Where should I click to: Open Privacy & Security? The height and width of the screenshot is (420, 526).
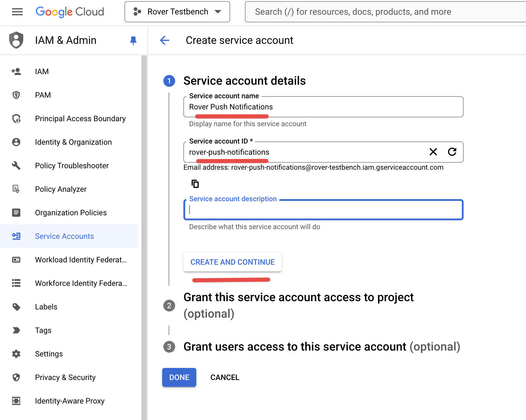(65, 377)
